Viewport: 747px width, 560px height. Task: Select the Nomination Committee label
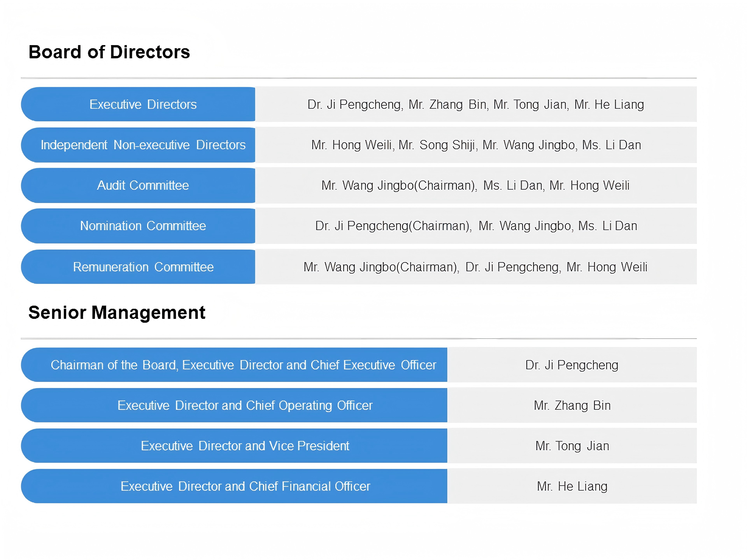point(143,226)
